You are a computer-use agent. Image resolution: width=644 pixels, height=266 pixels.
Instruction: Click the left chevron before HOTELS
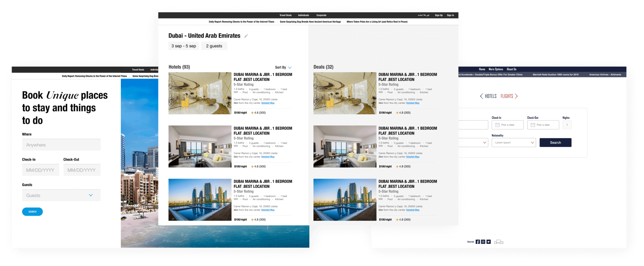[x=481, y=96]
